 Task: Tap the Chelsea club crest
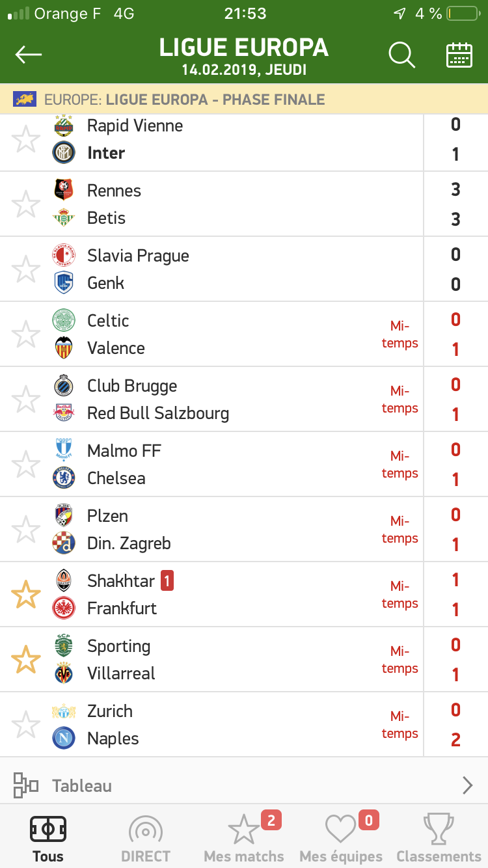64,478
